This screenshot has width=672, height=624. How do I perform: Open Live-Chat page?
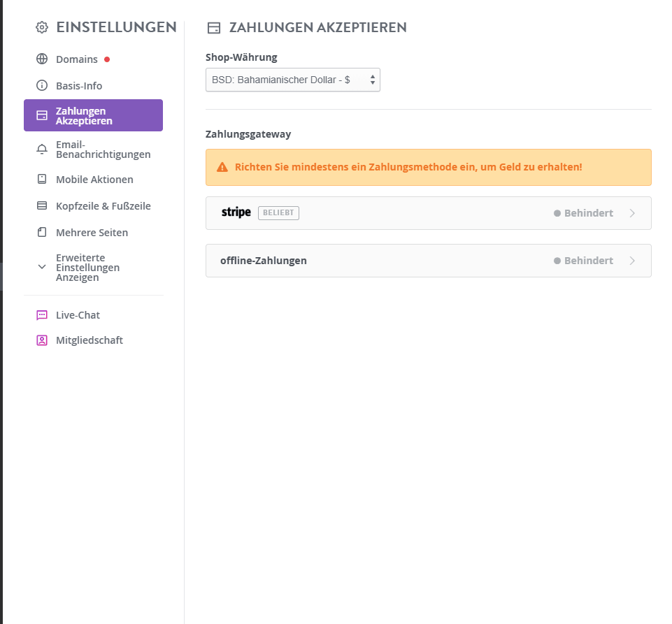click(94, 315)
